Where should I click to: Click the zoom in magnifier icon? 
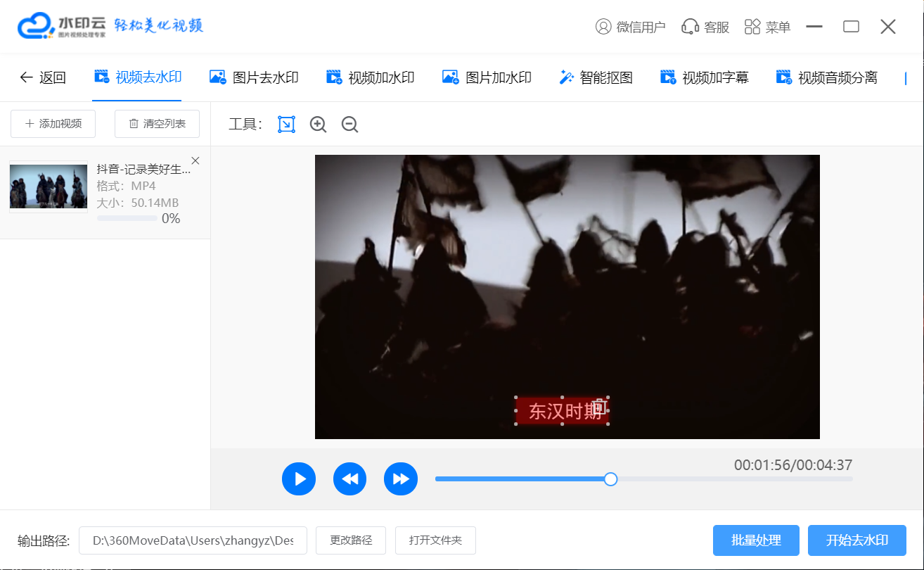(318, 125)
